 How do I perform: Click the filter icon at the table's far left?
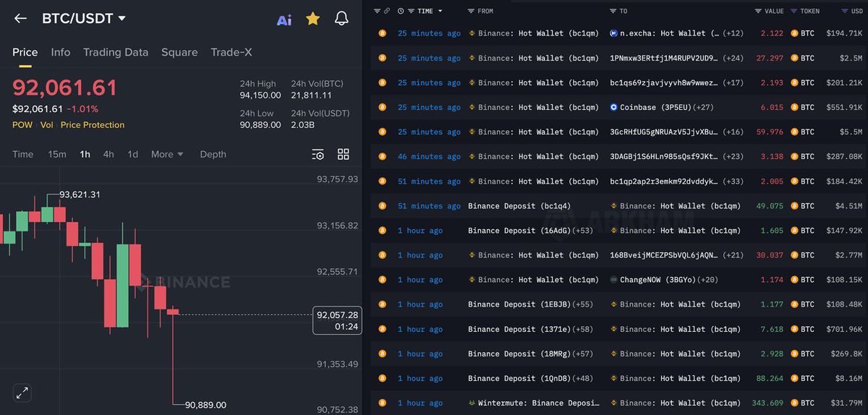(x=377, y=11)
